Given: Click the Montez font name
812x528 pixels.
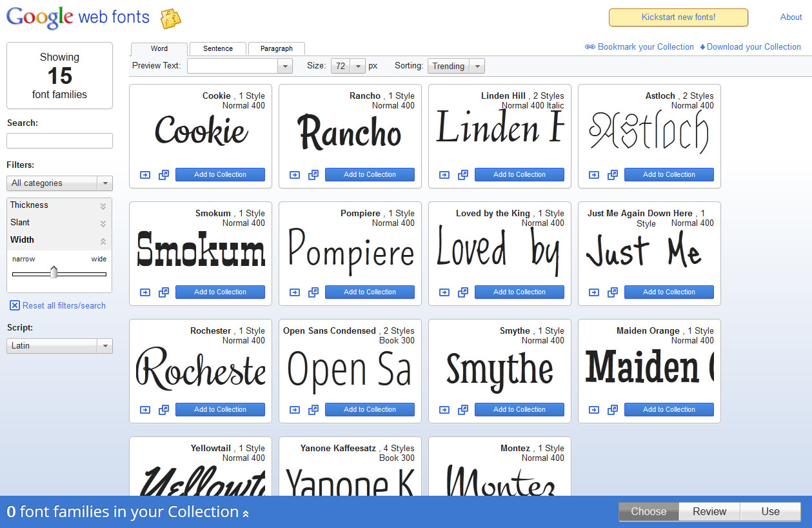Looking at the screenshot, I should coord(515,449).
